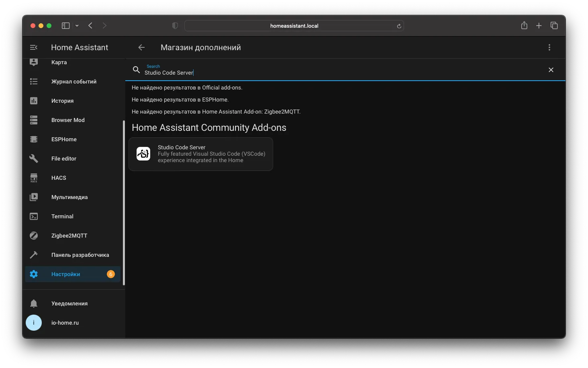Open the Журнал событий logbook icon
The width and height of the screenshot is (588, 368).
(x=34, y=81)
